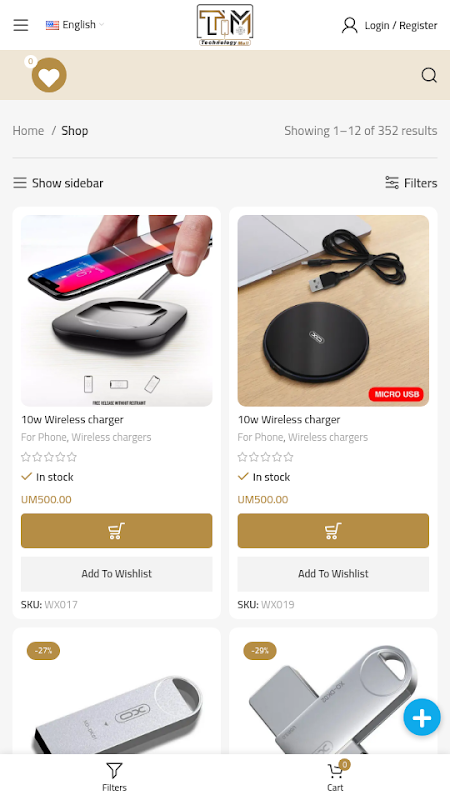Add WX017 charger to cart
450x800 pixels.
click(x=116, y=531)
